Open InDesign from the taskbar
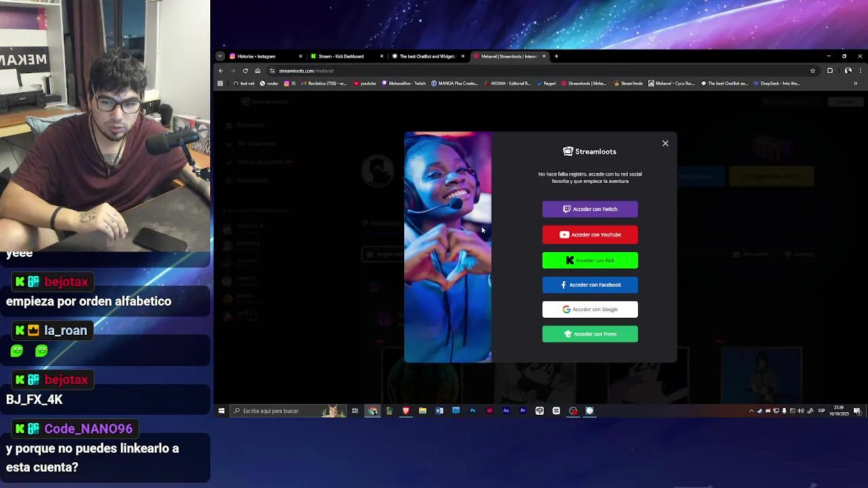Screen dimensions: 868x488 coord(489,411)
